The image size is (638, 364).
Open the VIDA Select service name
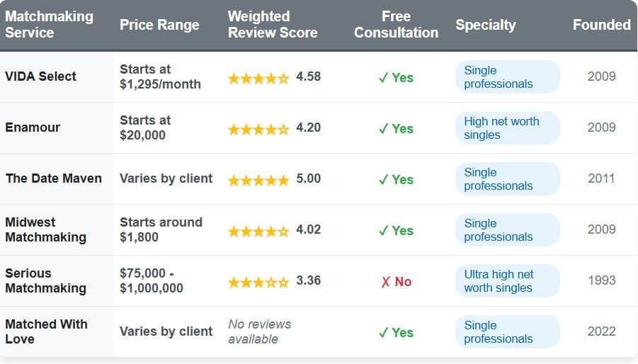(x=40, y=76)
